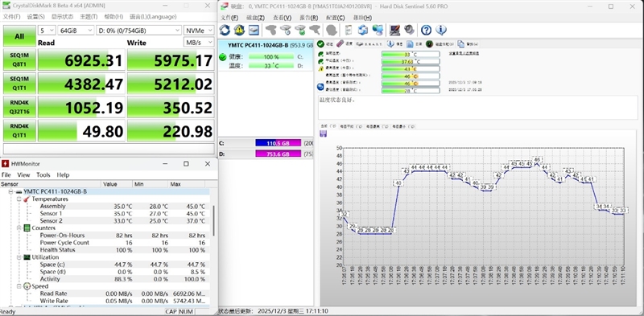The image size is (644, 316).
Task: Open 配置(C) menu in Hard Disk Sentinel
Action: (335, 18)
